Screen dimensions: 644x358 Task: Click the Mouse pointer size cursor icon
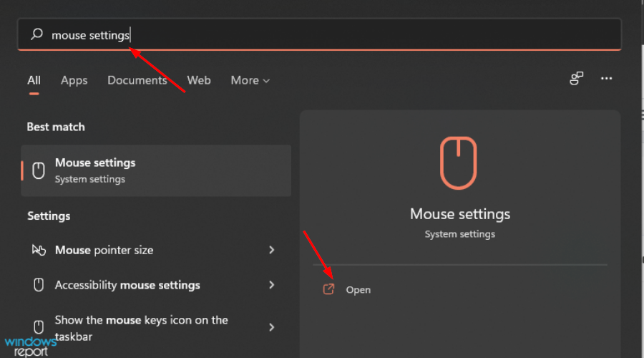(39, 250)
